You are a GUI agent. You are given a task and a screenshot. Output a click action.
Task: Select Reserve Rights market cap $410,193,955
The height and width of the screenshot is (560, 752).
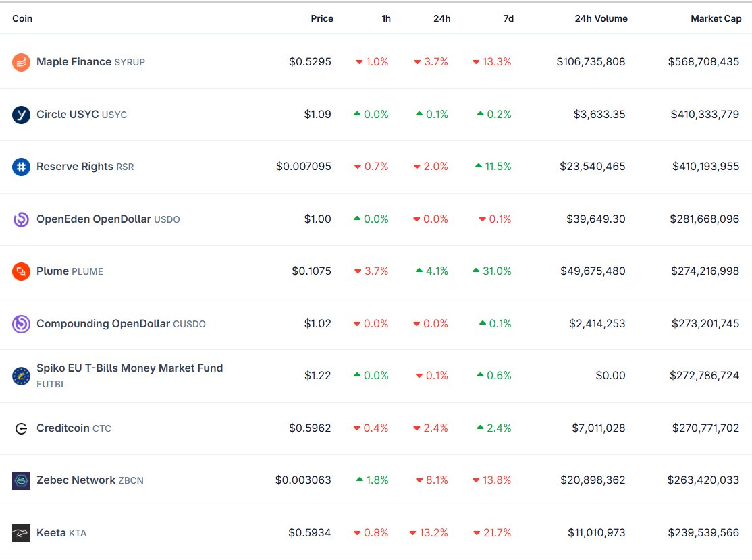705,167
